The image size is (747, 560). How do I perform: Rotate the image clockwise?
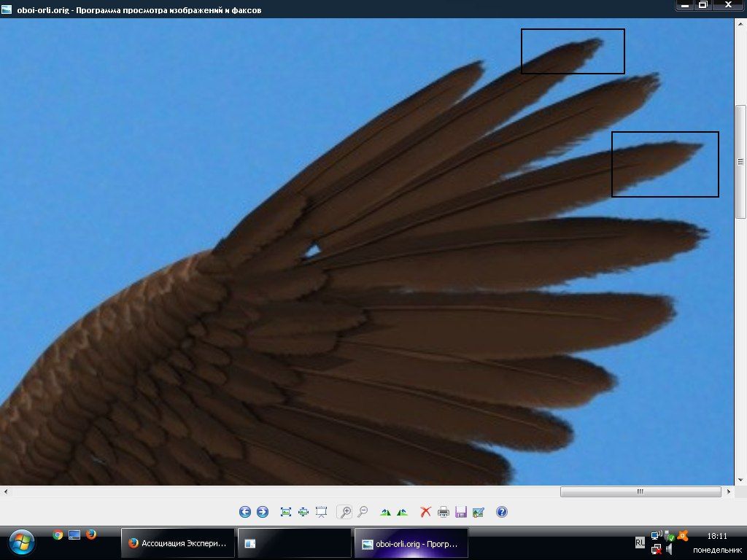click(x=385, y=512)
